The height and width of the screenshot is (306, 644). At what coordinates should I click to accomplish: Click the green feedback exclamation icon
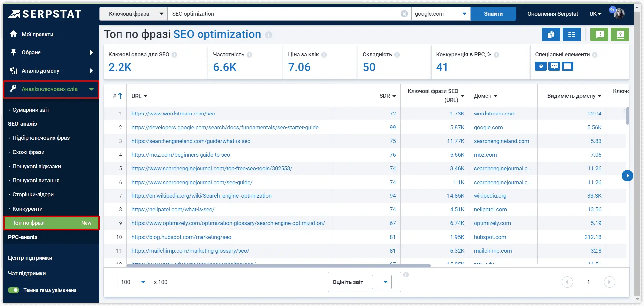click(600, 34)
